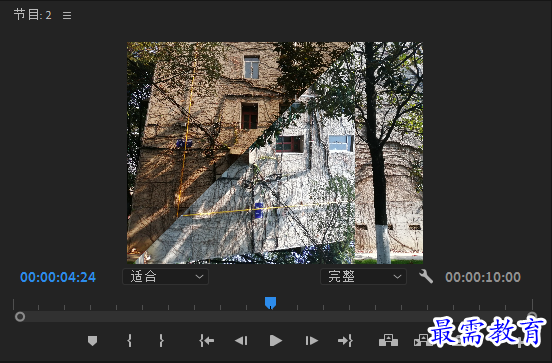Click the 节目: 2 panel tab
This screenshot has width=552, height=363.
point(32,15)
